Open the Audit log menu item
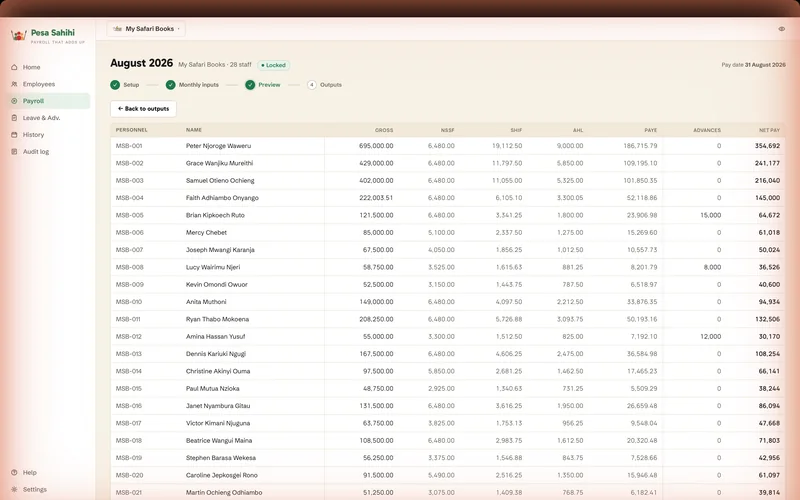This screenshot has height=500, width=800. [50, 152]
